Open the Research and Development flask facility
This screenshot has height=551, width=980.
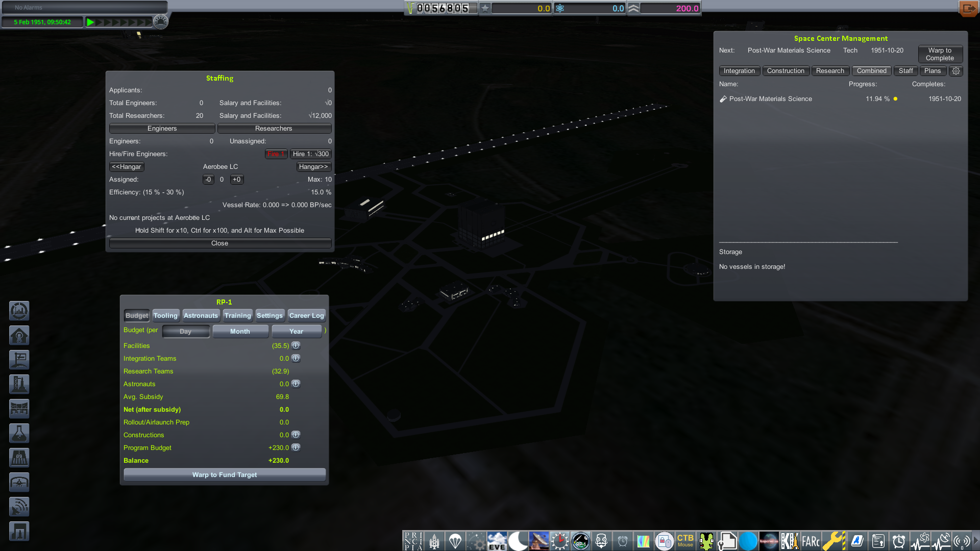click(19, 433)
